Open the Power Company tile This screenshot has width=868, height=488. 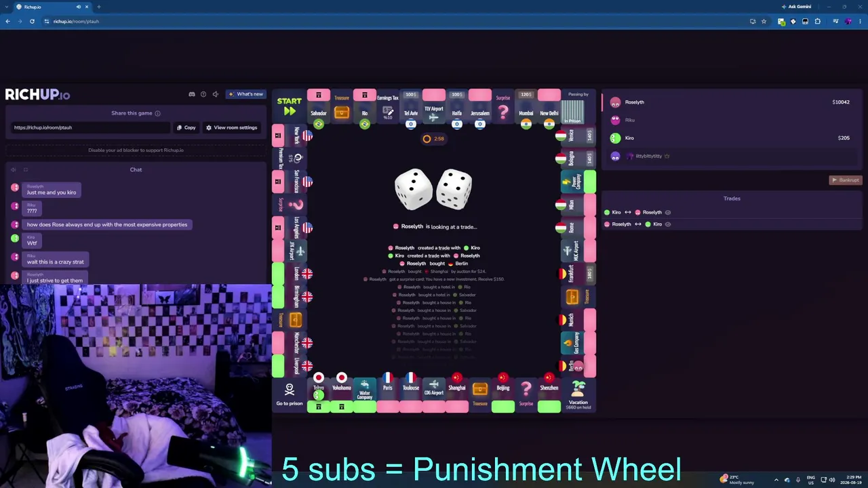578,182
